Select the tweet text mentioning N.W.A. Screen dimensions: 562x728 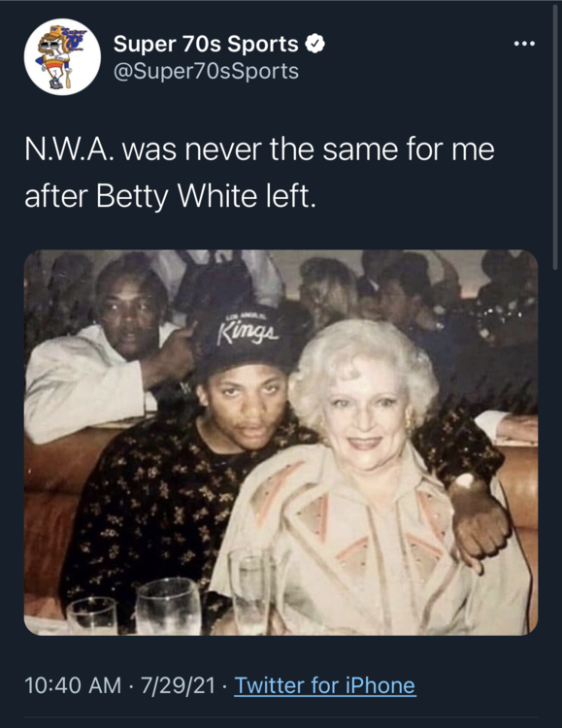(259, 173)
